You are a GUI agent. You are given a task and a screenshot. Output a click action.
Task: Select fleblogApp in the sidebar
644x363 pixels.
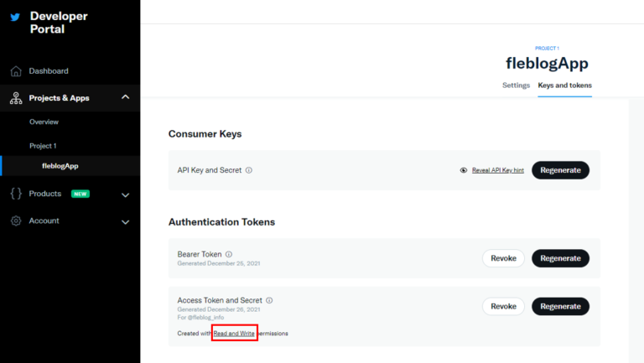[60, 166]
